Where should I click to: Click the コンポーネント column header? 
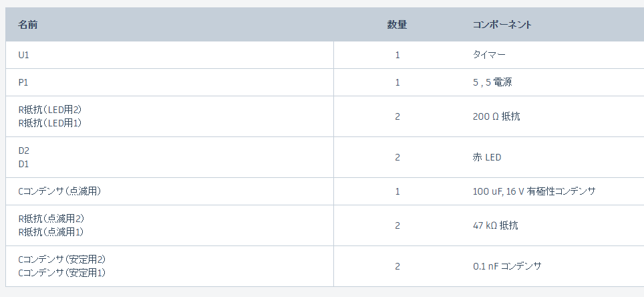pos(502,25)
